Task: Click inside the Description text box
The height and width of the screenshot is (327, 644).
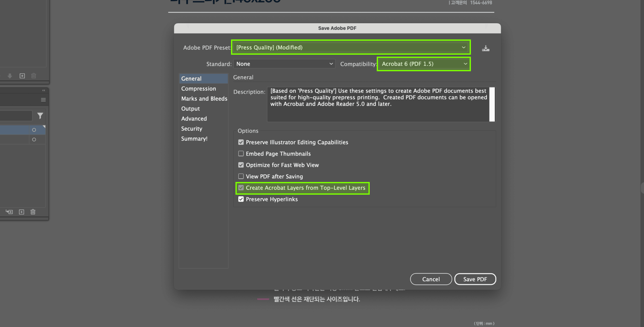Action: (378, 104)
